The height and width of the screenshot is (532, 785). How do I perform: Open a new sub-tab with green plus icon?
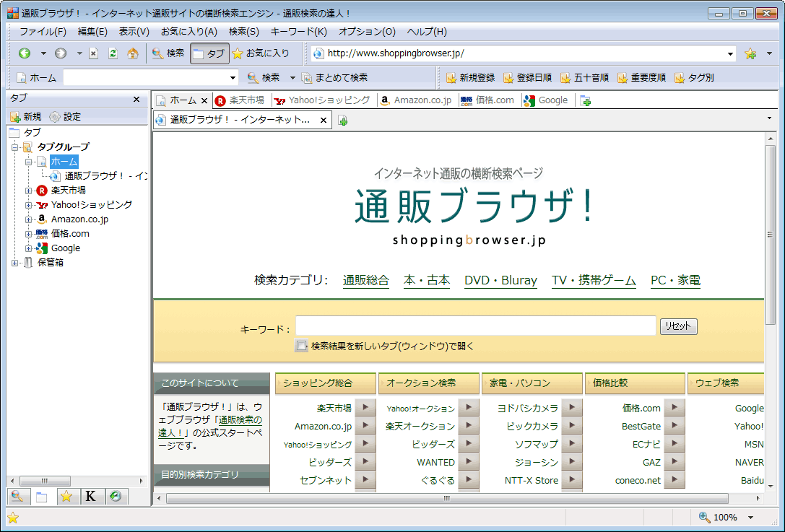[x=343, y=120]
